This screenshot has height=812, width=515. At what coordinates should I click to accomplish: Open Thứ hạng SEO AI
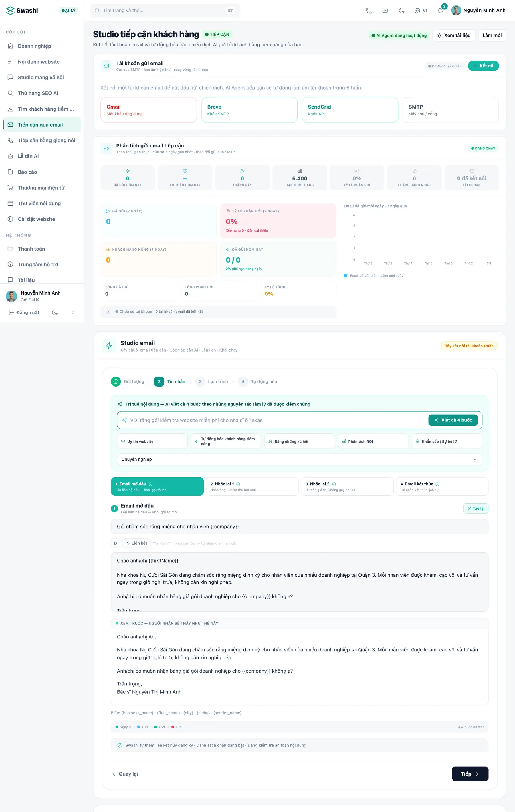coord(42,93)
